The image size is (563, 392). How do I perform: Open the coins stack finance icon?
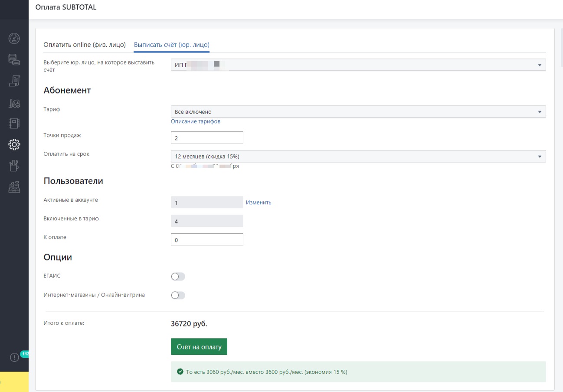(14, 59)
